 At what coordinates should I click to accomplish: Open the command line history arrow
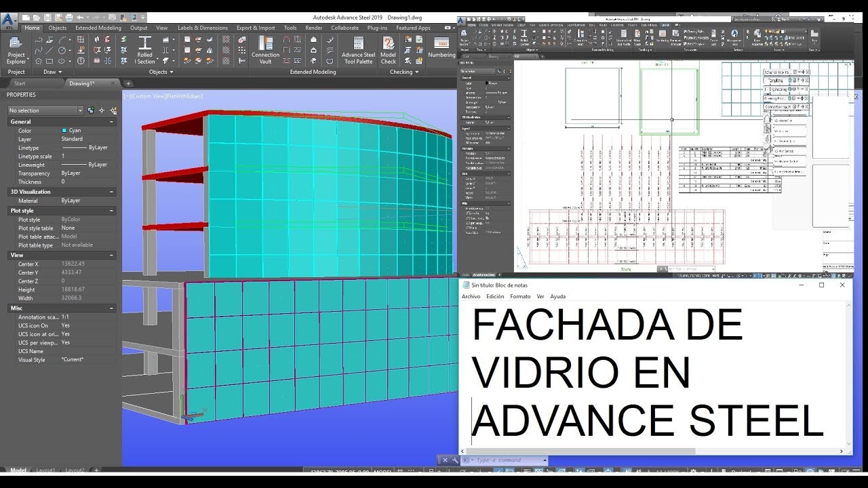tap(545, 460)
